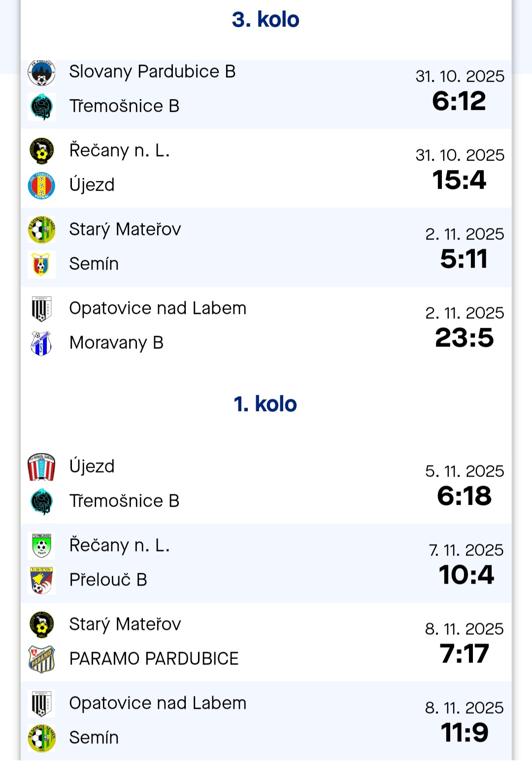Open the Slovany Pardubice B team name

(x=152, y=72)
